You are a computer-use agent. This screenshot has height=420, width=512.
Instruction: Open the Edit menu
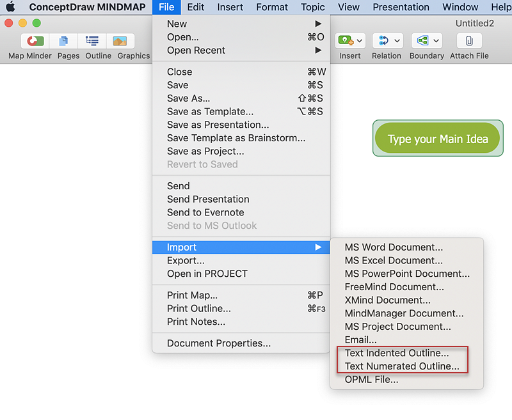[196, 7]
